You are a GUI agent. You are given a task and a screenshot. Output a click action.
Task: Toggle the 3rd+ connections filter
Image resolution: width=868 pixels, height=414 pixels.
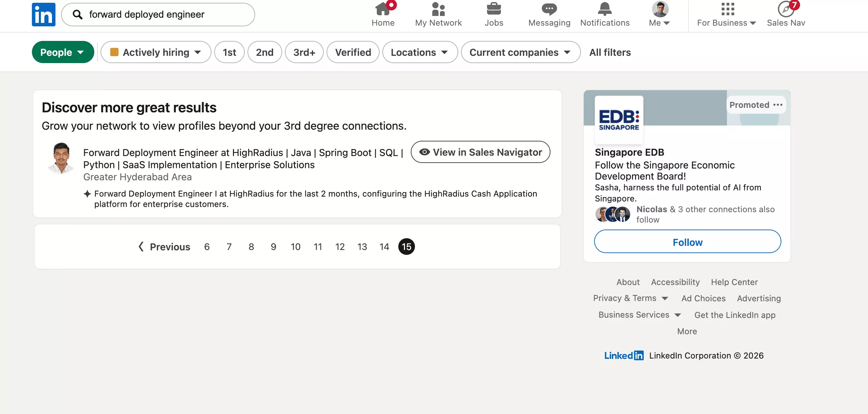click(x=304, y=52)
